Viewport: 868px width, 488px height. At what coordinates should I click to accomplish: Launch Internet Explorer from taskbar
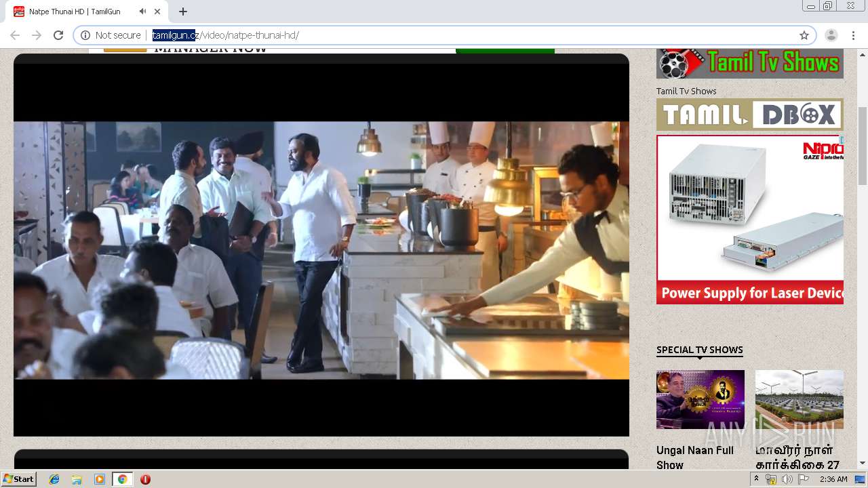pyautogui.click(x=54, y=479)
